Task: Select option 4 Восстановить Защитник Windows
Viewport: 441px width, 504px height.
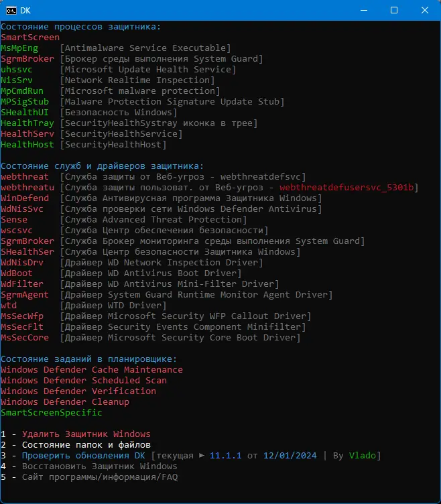Action: tap(99, 466)
